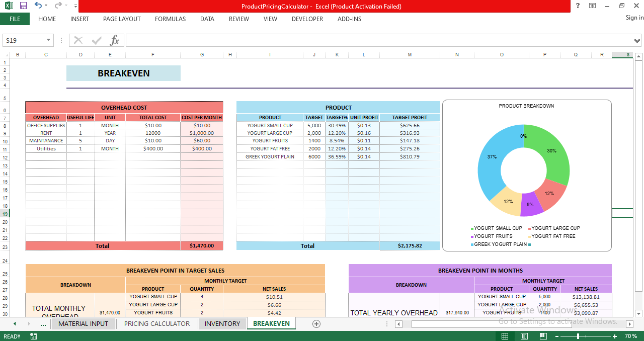Viewport: 644px width, 341px height.
Task: Click the purple 9% donut slice
Action: 531,204
